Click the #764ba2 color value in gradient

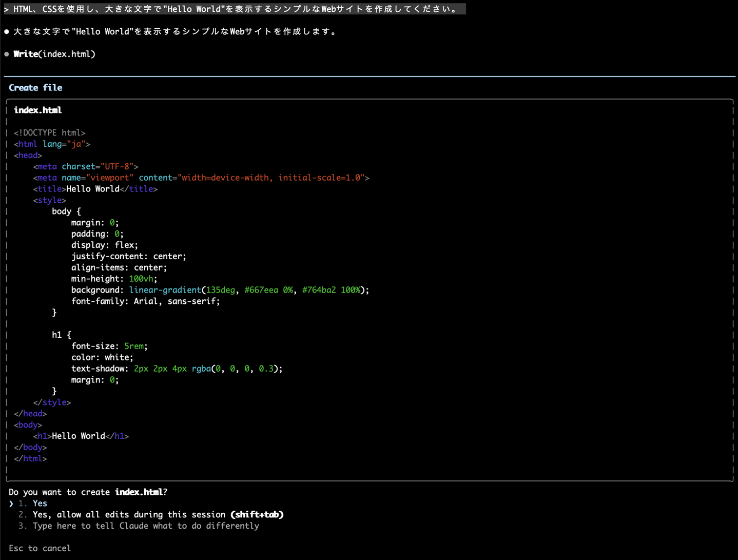[319, 291]
